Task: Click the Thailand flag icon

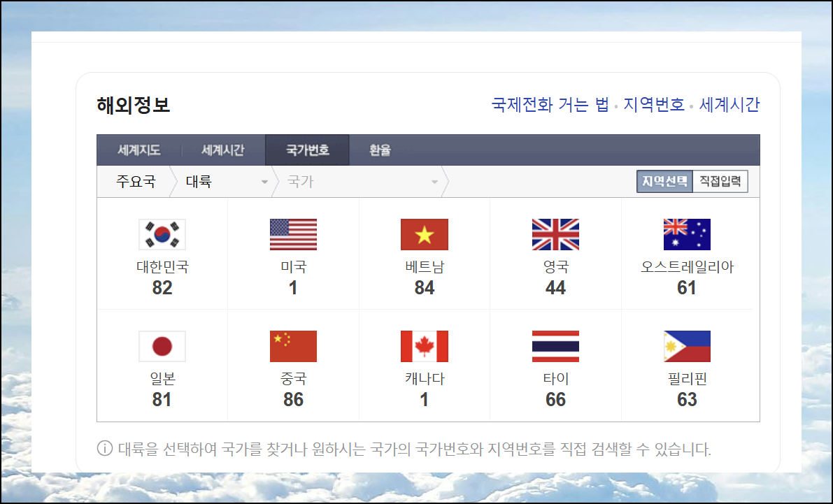Action: (556, 346)
